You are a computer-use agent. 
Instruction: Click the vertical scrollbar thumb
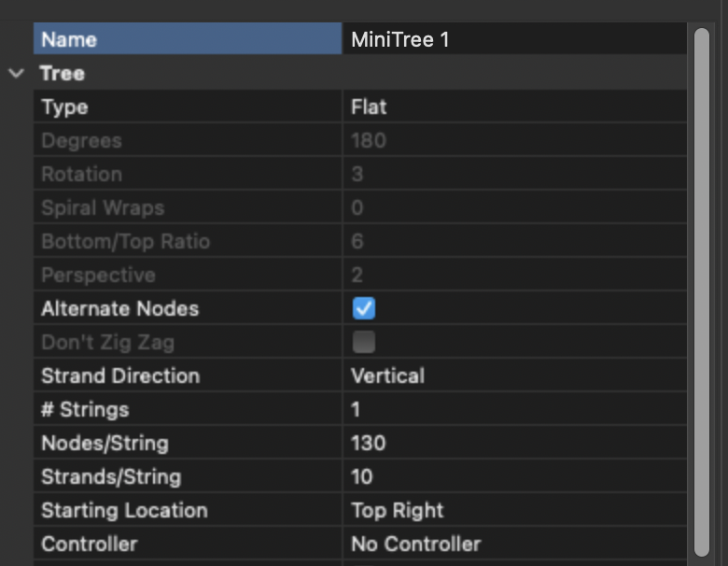[x=702, y=291]
